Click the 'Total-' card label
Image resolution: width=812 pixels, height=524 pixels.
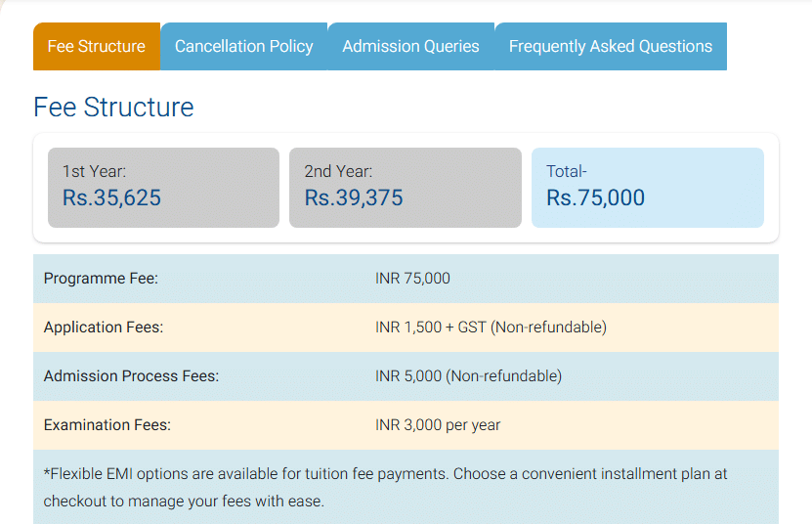(x=567, y=171)
